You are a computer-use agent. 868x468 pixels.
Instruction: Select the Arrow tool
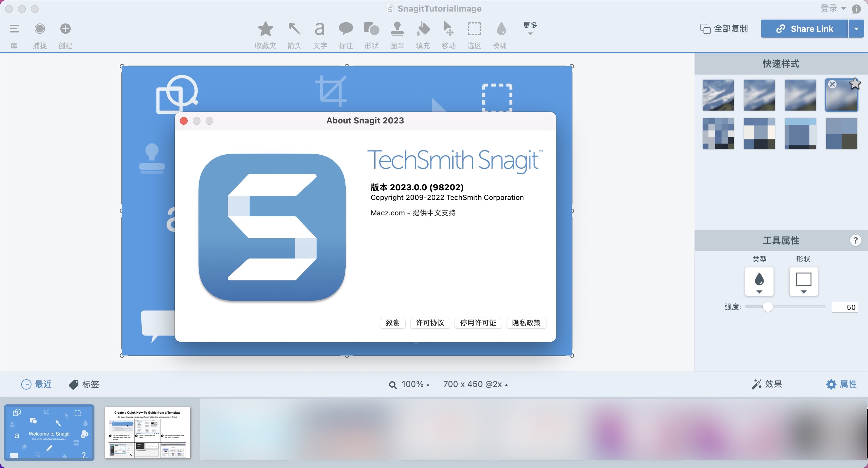[x=294, y=29]
